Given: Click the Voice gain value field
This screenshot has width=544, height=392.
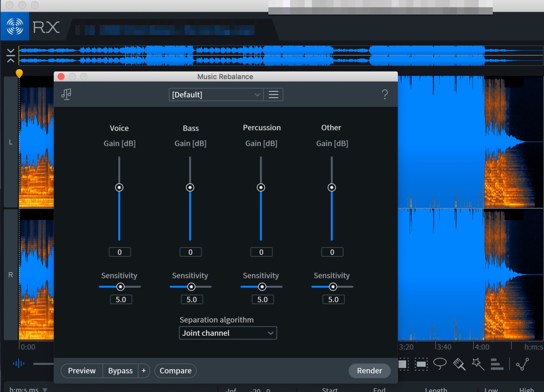Looking at the screenshot, I should pos(120,252).
